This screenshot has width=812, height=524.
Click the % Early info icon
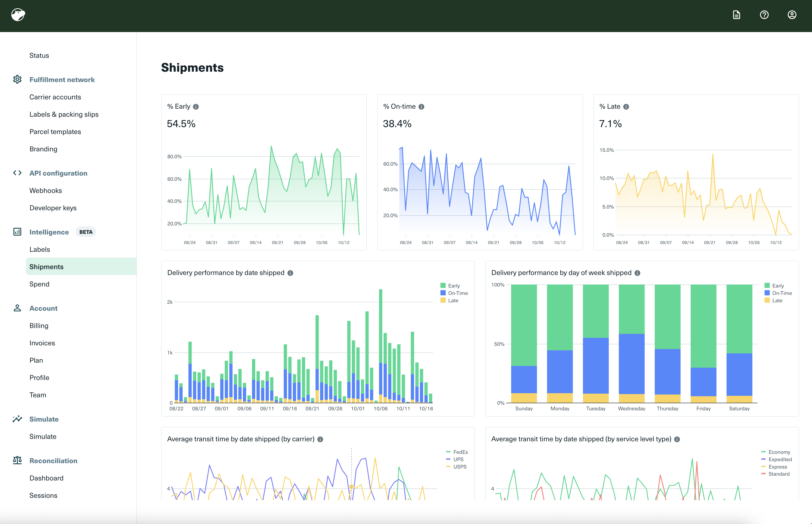tap(196, 107)
